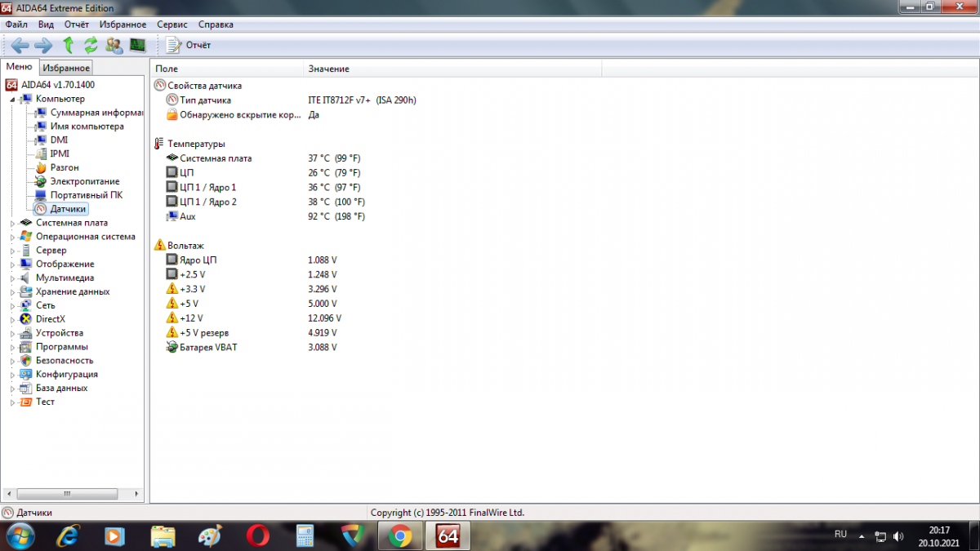
Task: Switch to the Избранное tab
Action: tap(67, 69)
